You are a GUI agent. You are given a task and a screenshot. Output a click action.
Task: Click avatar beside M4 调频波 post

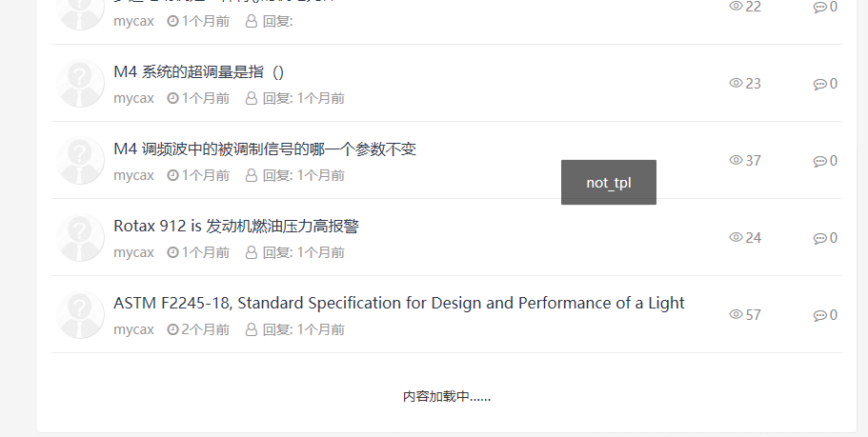coord(80,161)
